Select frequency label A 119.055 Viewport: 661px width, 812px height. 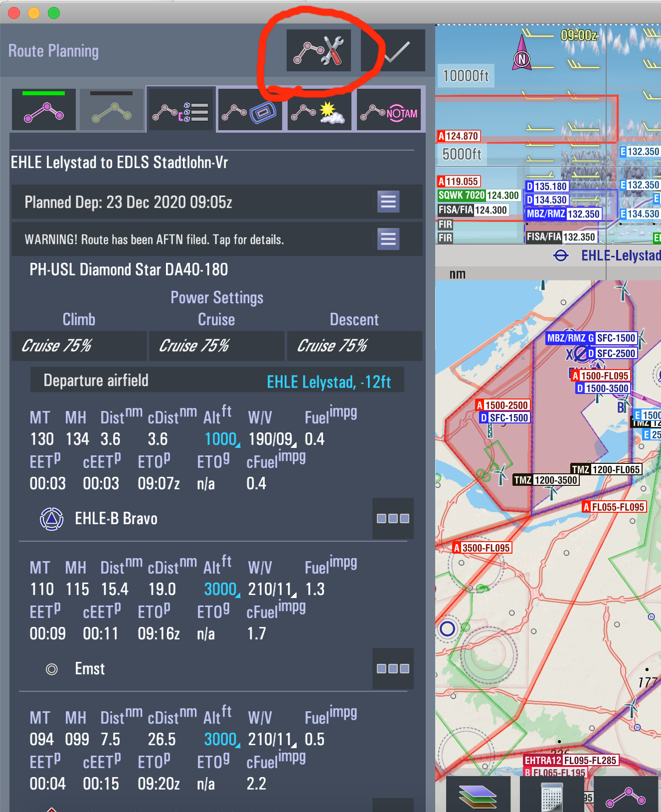pyautogui.click(x=459, y=182)
